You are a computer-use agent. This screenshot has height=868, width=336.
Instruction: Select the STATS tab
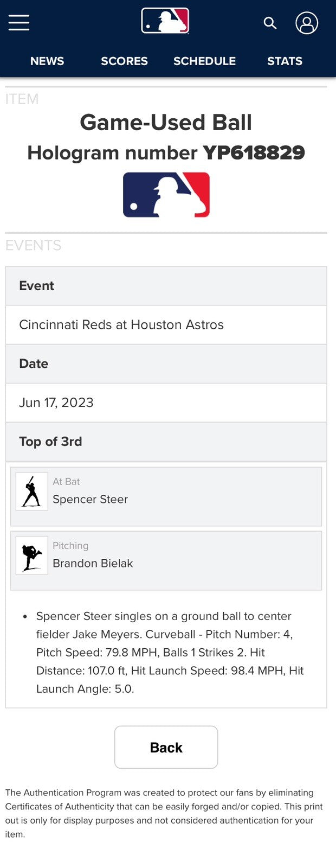pos(285,61)
